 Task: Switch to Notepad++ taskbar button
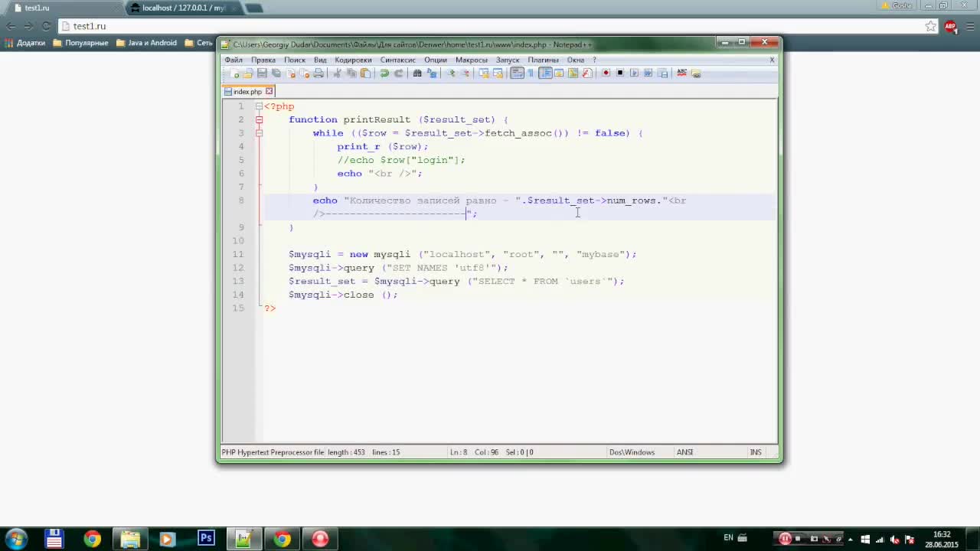coord(243,539)
